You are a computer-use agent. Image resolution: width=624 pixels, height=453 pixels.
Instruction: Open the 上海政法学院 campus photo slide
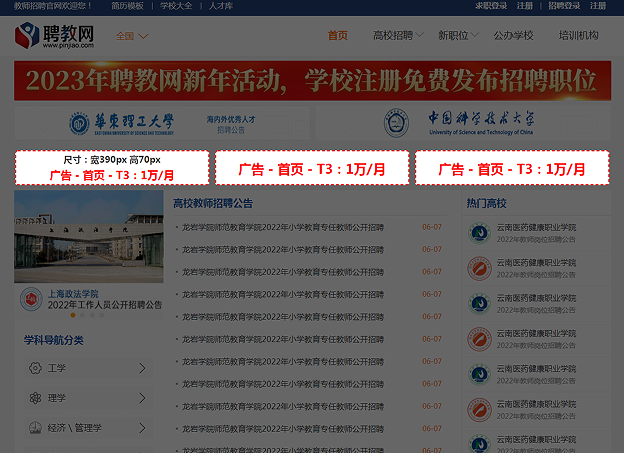pyautogui.click(x=89, y=236)
